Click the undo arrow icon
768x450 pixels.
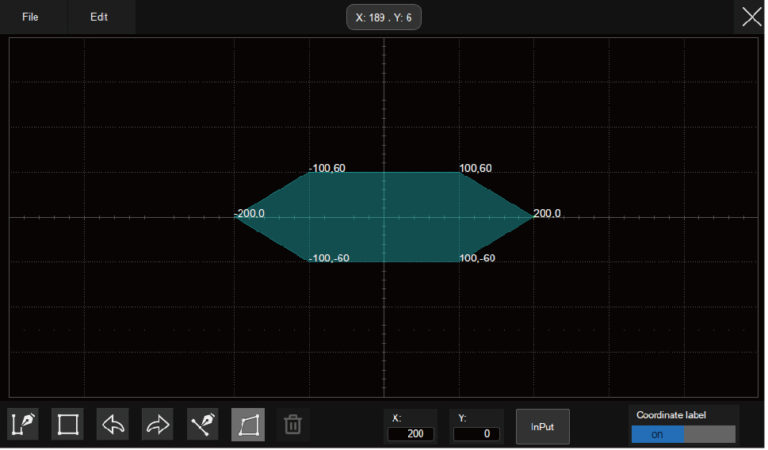coord(113,424)
